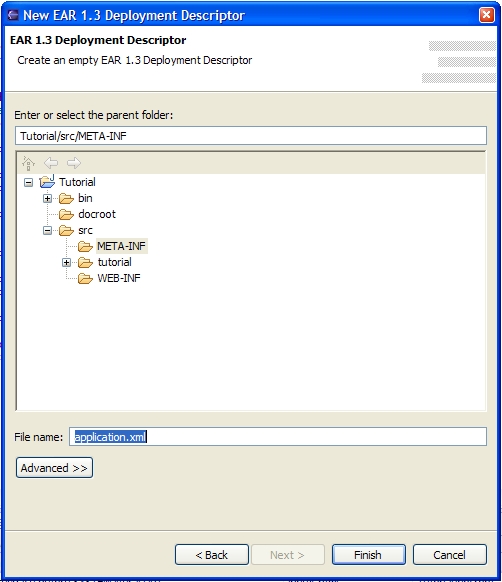
Task: Click the Finish button
Action: tap(368, 555)
